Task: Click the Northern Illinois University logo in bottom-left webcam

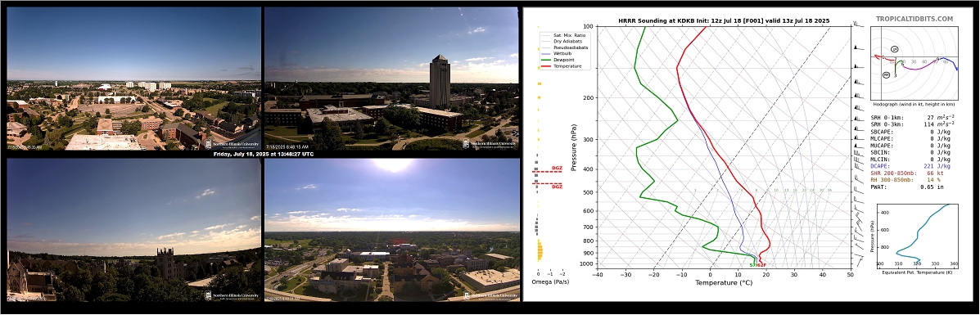Action: [231, 295]
